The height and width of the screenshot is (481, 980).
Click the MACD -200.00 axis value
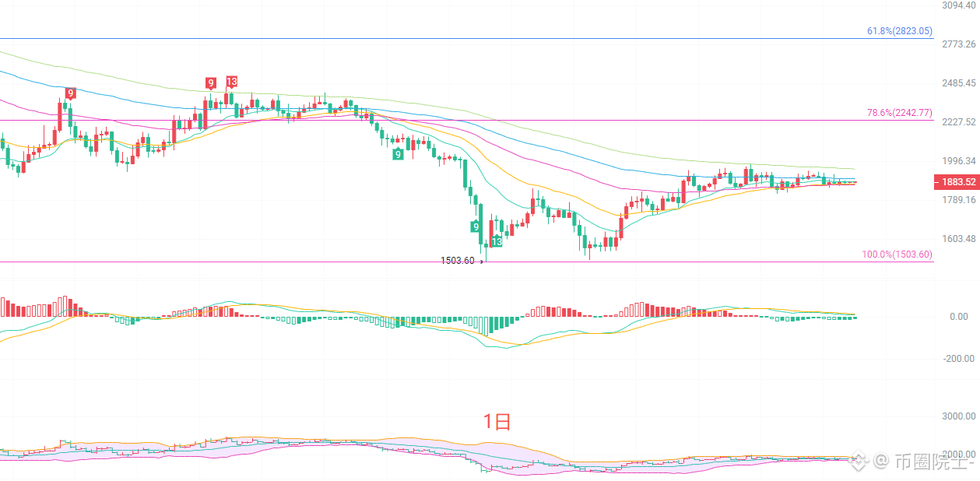coord(958,359)
